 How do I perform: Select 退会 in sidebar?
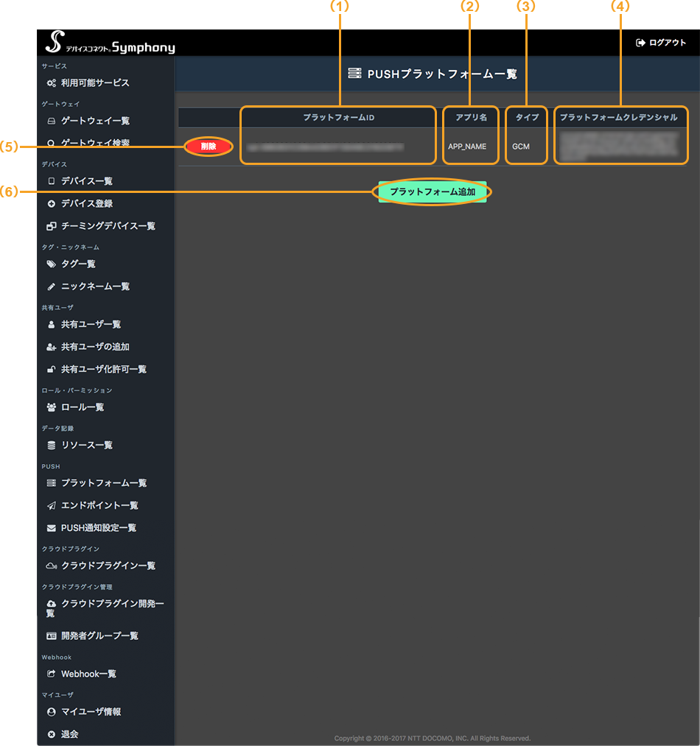coord(69,734)
